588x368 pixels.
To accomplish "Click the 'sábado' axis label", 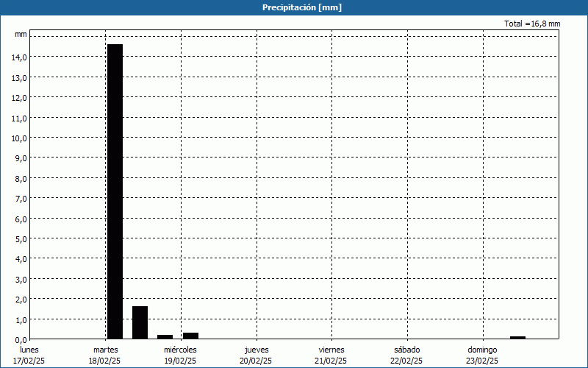I will click(407, 350).
